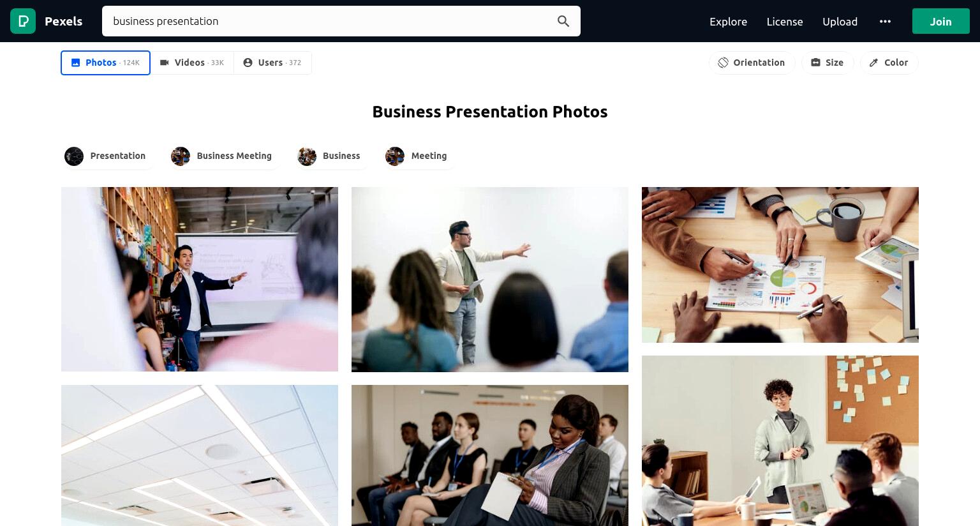This screenshot has height=526, width=980.
Task: Open the three-dots more menu
Action: pyautogui.click(x=885, y=21)
